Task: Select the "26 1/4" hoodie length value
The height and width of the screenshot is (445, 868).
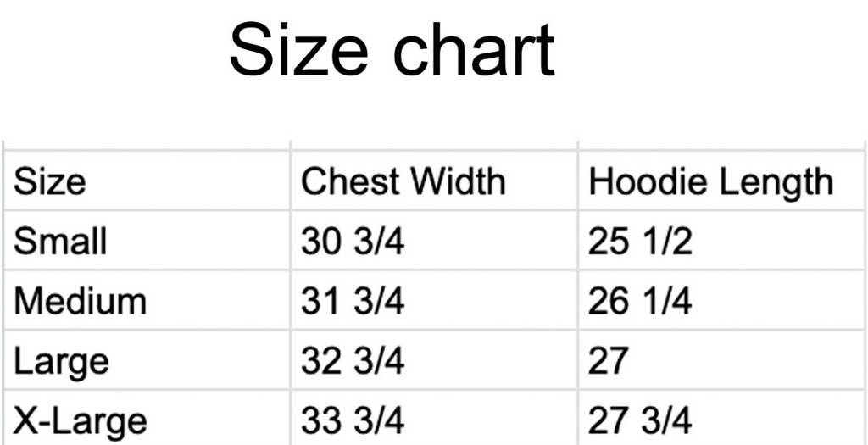Action: click(640, 302)
